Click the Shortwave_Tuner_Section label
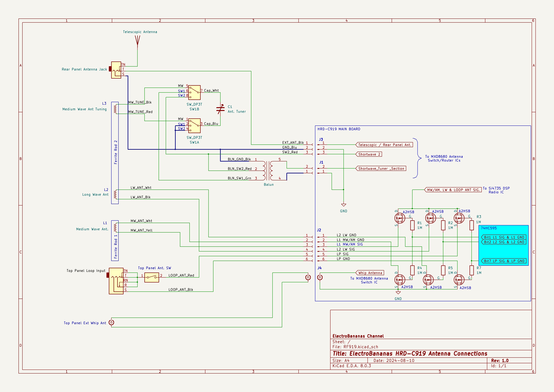Screen dimensions: 554x392 click(x=381, y=168)
